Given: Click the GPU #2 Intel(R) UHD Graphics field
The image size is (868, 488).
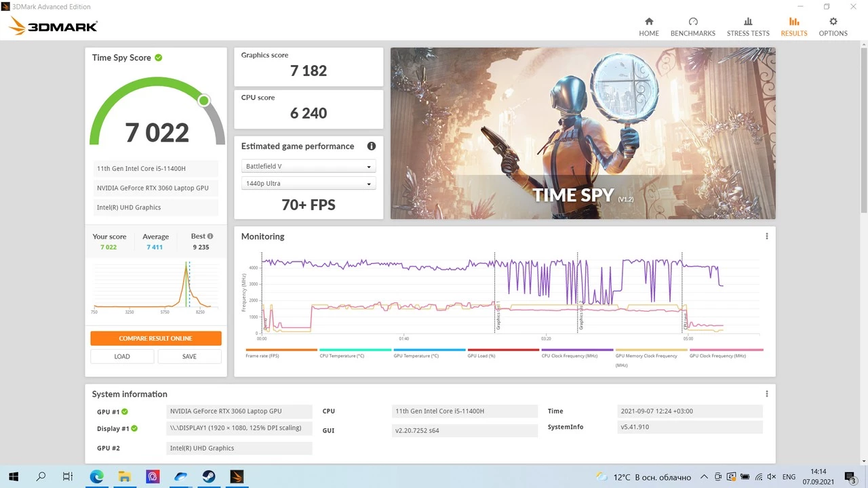Looking at the screenshot, I should [x=239, y=448].
